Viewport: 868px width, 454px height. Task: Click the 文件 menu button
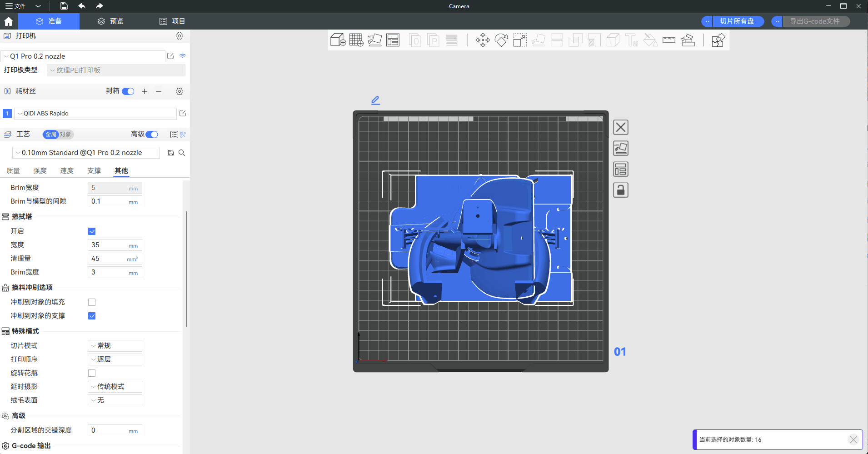coord(16,6)
